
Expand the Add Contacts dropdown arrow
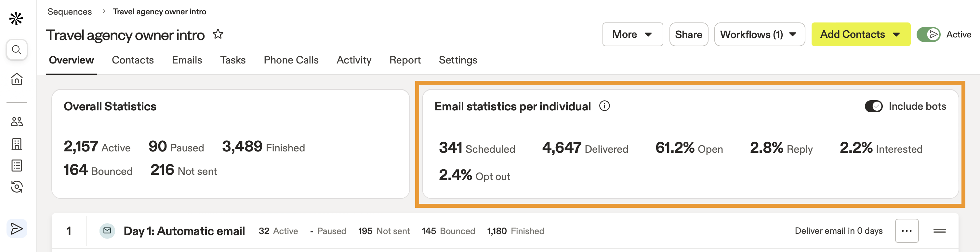[896, 35]
